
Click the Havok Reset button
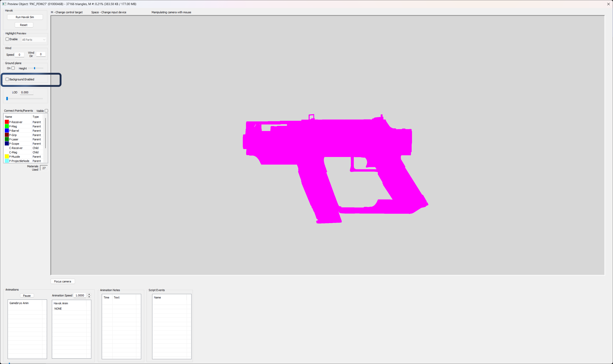coord(24,25)
